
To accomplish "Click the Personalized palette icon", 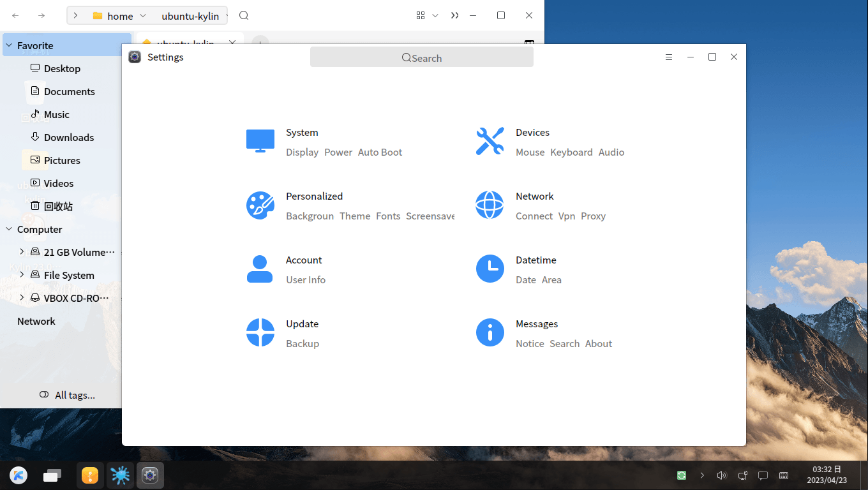I will [260, 205].
